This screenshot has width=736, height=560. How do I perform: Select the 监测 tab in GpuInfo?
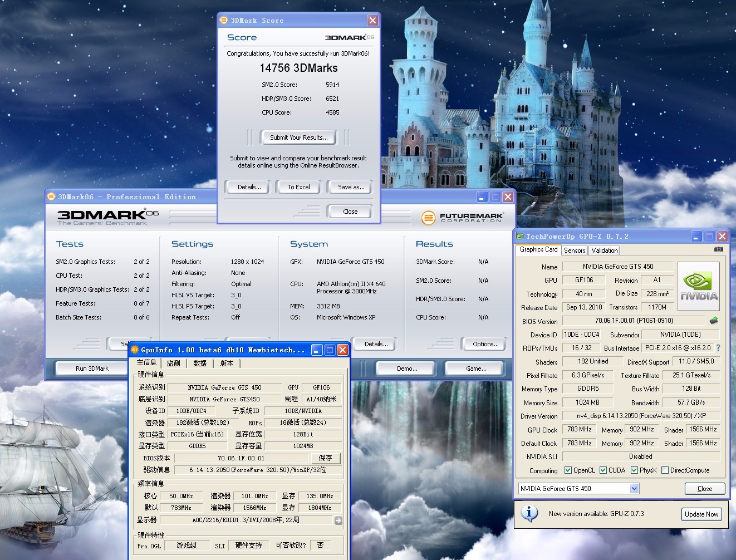click(x=174, y=363)
